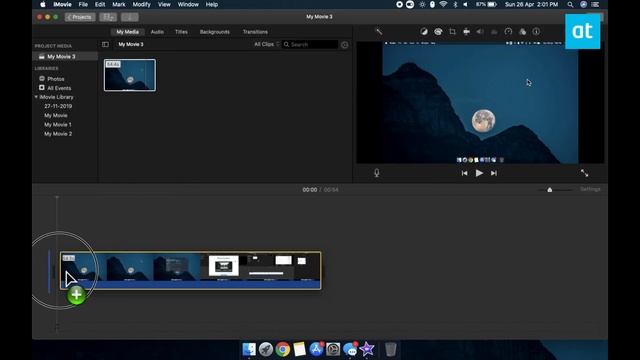Click the Wi-Fi status icon
640x360 pixels.
(x=443, y=4)
